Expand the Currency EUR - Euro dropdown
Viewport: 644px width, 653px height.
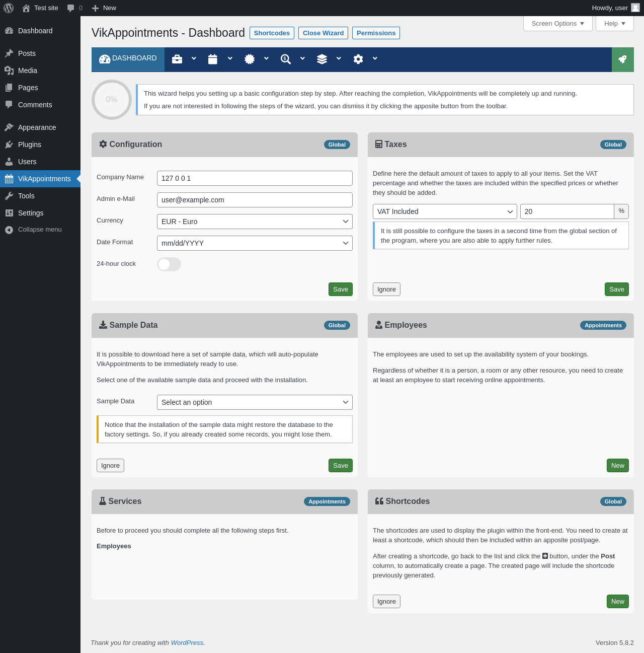[x=255, y=222]
